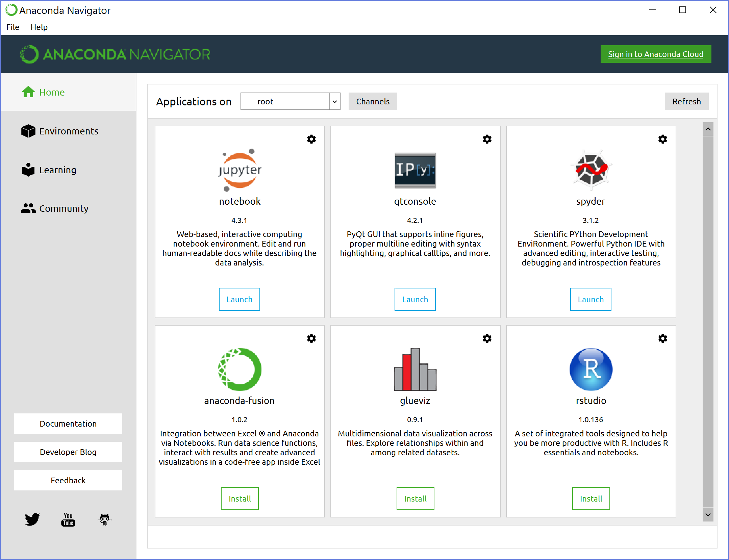Open the Documentation link button

click(x=68, y=424)
